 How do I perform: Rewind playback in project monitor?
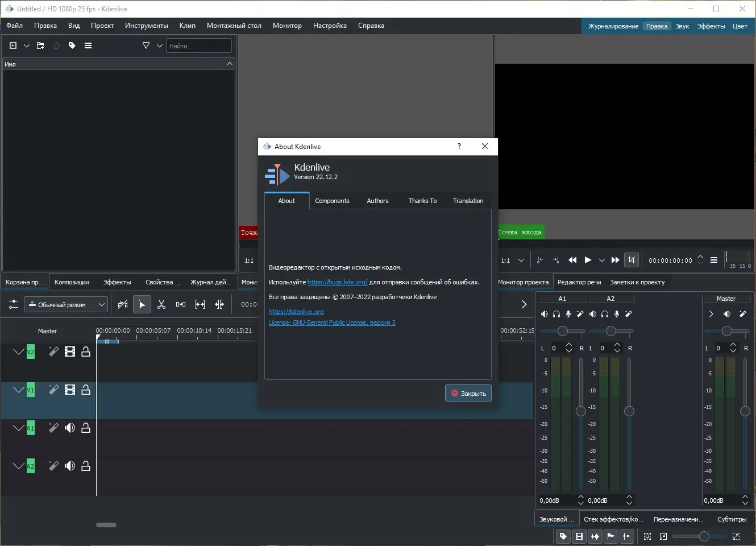tap(572, 260)
